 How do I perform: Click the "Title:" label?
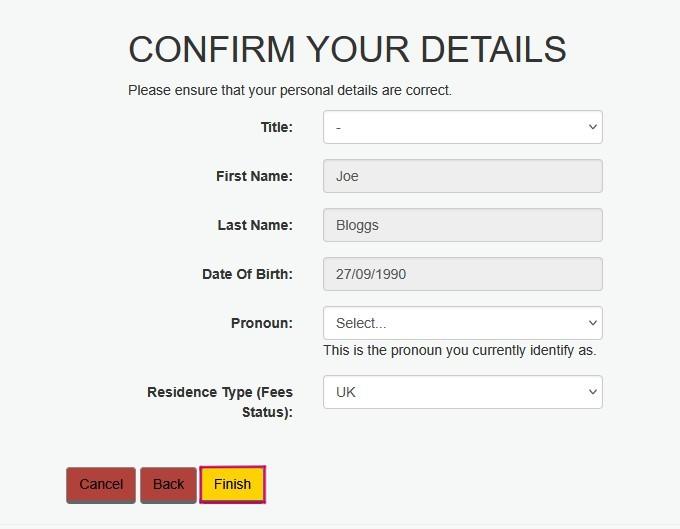(276, 127)
